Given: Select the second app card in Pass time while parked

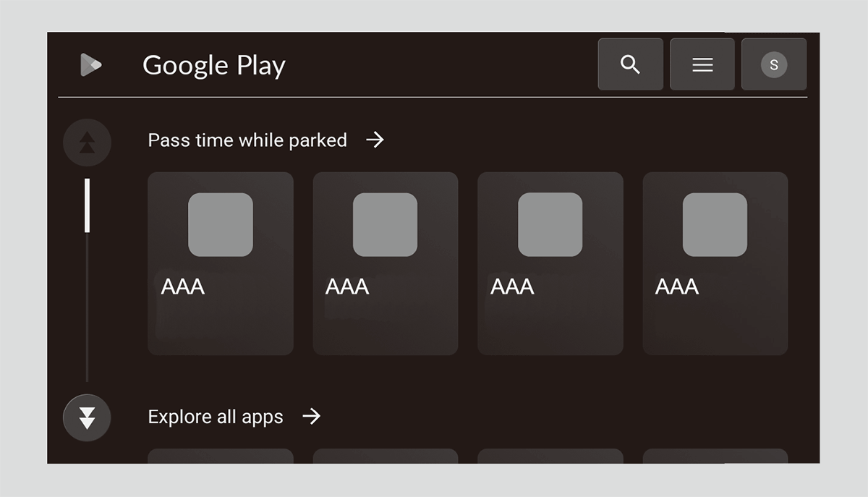Looking at the screenshot, I should point(386,263).
